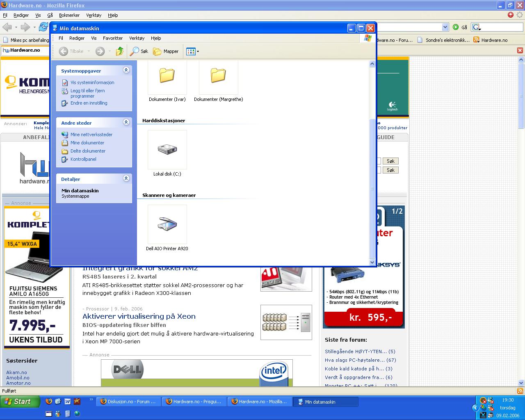Collapse the Detaljer panel
The image size is (525, 420).
click(126, 178)
